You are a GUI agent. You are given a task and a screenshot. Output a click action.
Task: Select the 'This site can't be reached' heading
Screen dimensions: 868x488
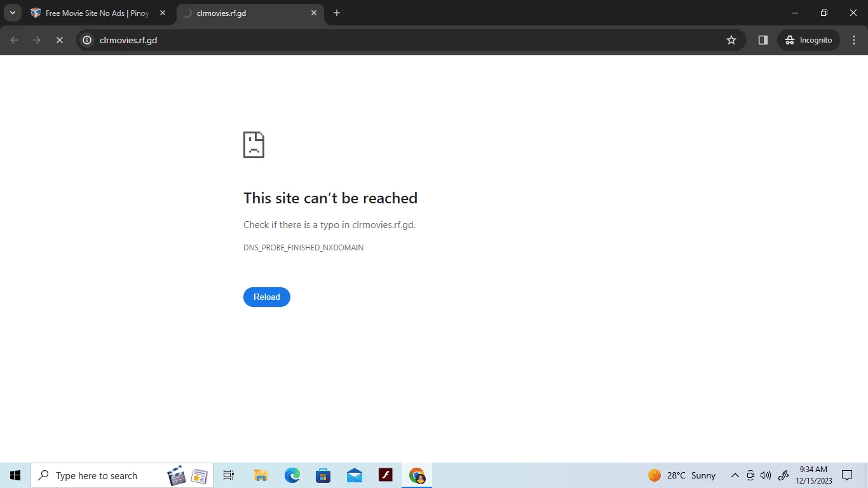[330, 198]
